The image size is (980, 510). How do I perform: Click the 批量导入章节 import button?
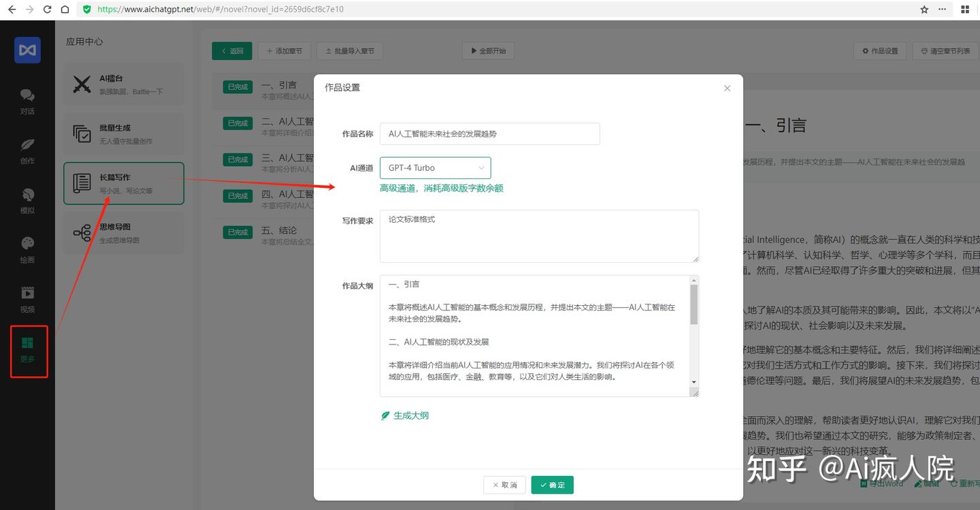click(x=350, y=51)
